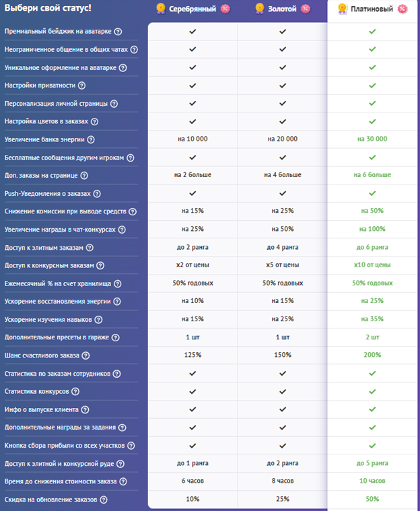Click the gold medal icon beside Золотой

coord(260,9)
